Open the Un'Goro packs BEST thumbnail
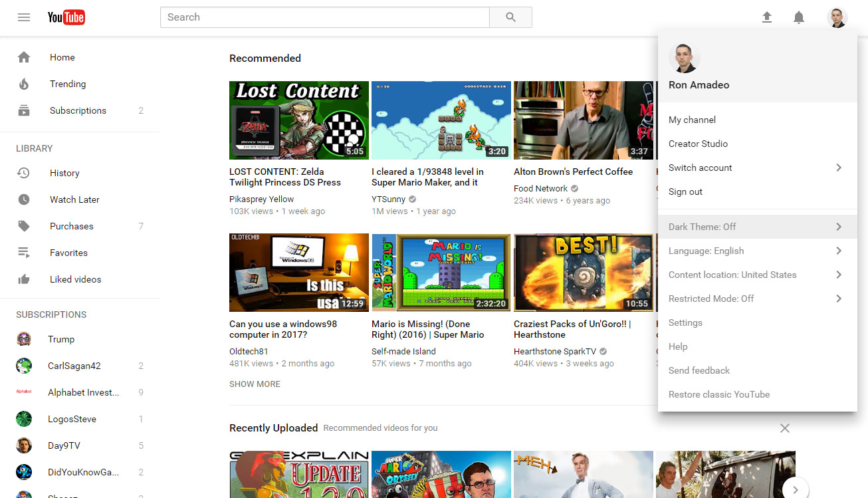The image size is (868, 498). pos(584,273)
